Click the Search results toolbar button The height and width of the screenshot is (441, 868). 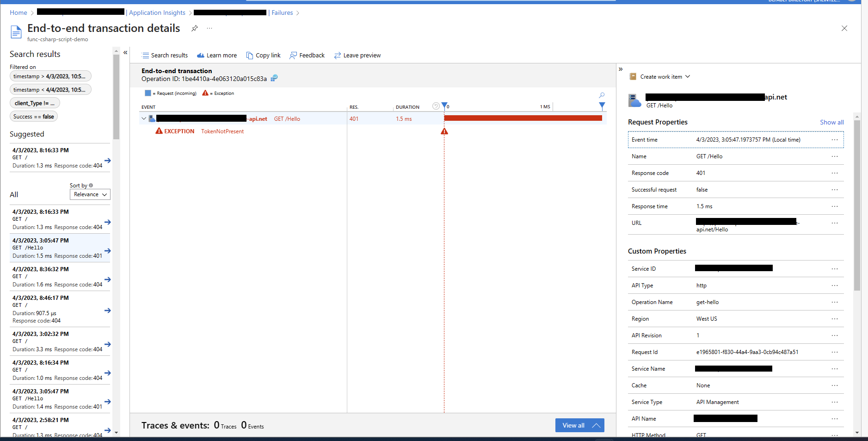click(x=165, y=56)
